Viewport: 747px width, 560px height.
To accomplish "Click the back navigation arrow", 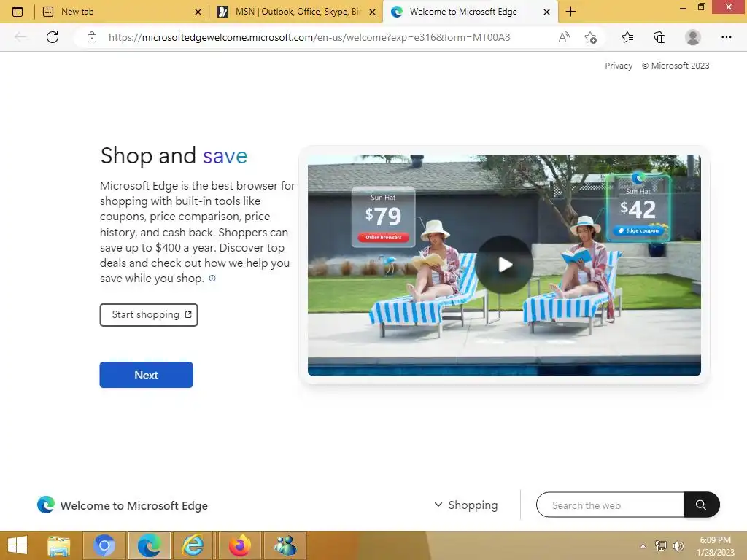I will click(20, 37).
